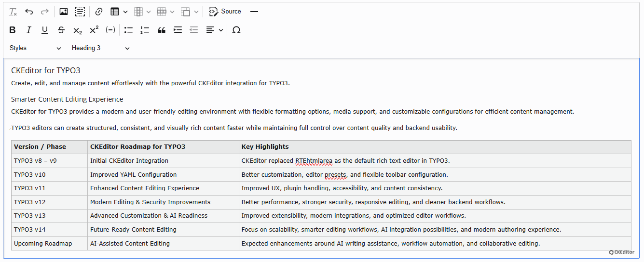Click the Redo arrow icon
The height and width of the screenshot is (262, 644).
tap(45, 12)
